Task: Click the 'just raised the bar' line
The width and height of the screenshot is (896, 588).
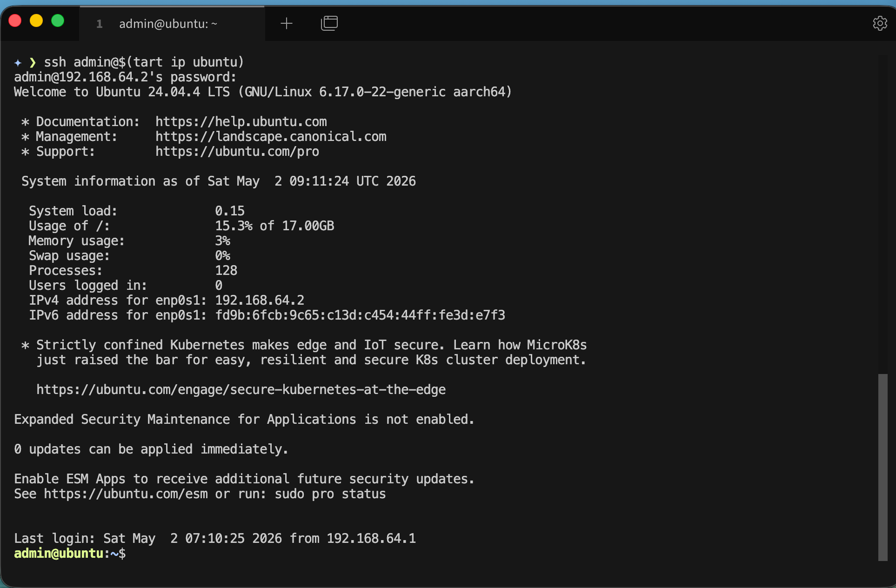Action: [x=311, y=360]
